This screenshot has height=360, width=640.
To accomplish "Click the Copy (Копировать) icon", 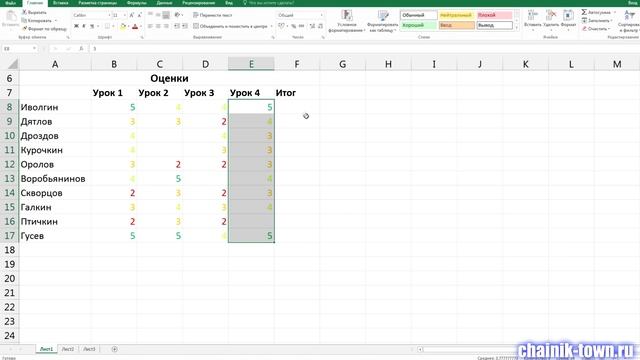I will click(x=24, y=20).
